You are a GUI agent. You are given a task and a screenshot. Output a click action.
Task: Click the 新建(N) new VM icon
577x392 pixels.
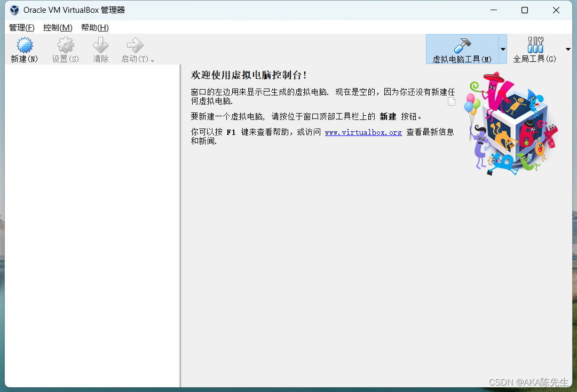(x=25, y=45)
